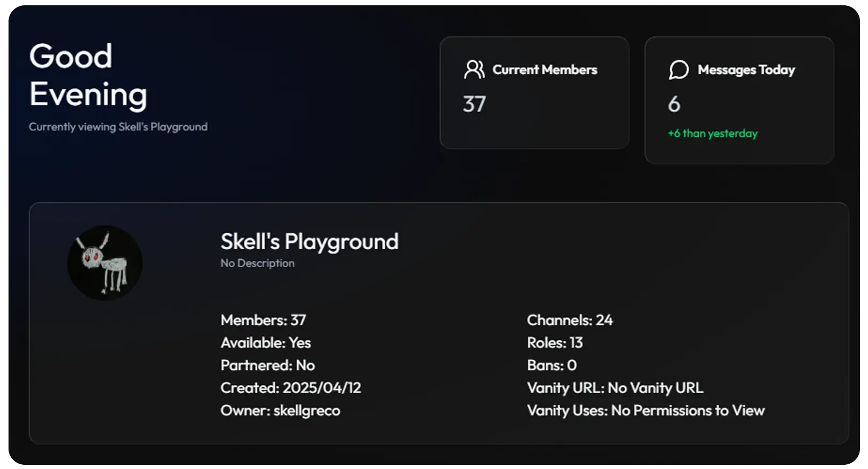Click the Channels: 24 detail line
This screenshot has height=469, width=868.
point(570,320)
